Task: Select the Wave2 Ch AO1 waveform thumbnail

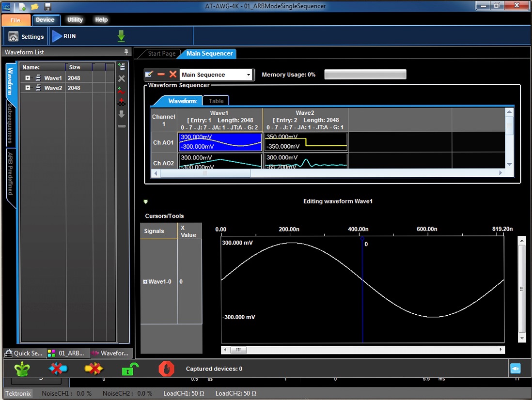Action: tap(306, 142)
